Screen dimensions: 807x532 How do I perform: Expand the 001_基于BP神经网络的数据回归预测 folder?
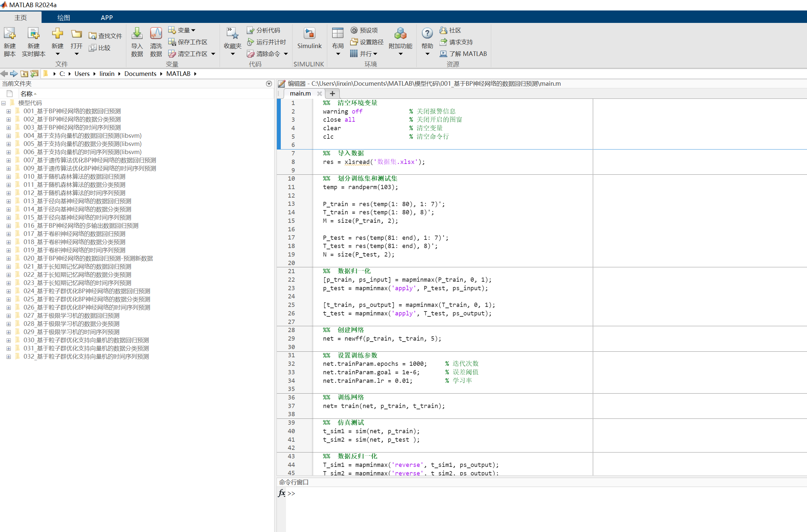point(9,111)
